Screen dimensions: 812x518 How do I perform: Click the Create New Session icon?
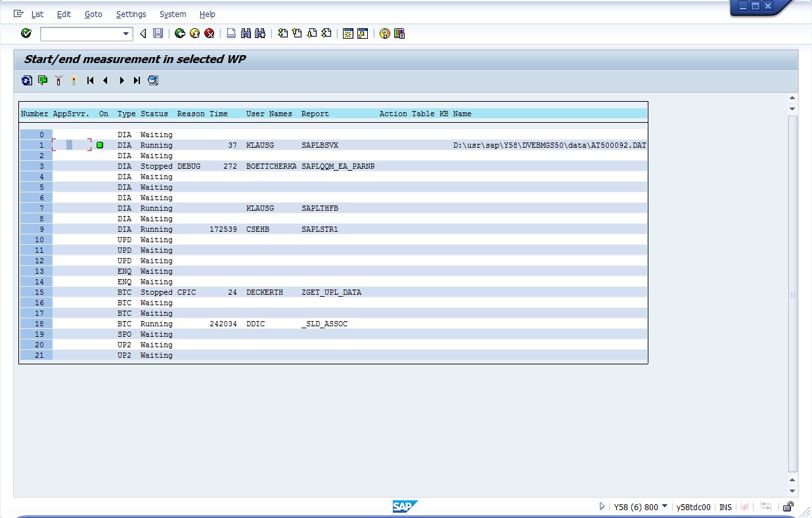[348, 33]
